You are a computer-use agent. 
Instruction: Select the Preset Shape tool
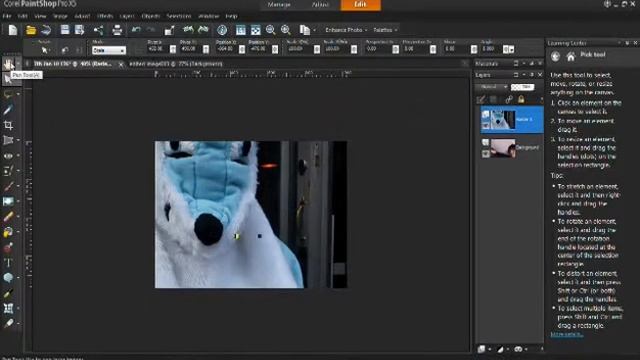pos(8,278)
